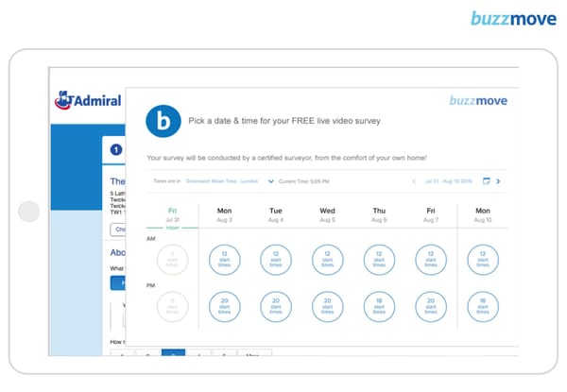Open the Jul 31 - Aug 10 date range
Viewport: 567px width, 392px height.
(x=450, y=180)
